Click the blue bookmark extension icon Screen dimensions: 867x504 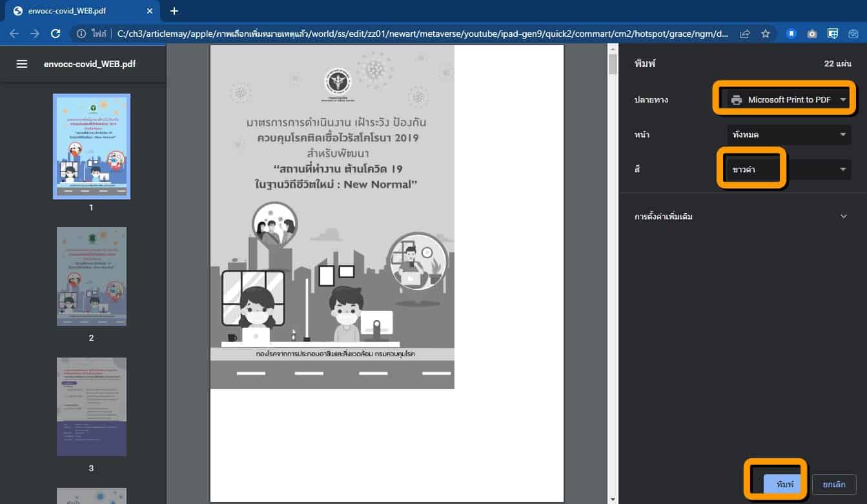[791, 34]
